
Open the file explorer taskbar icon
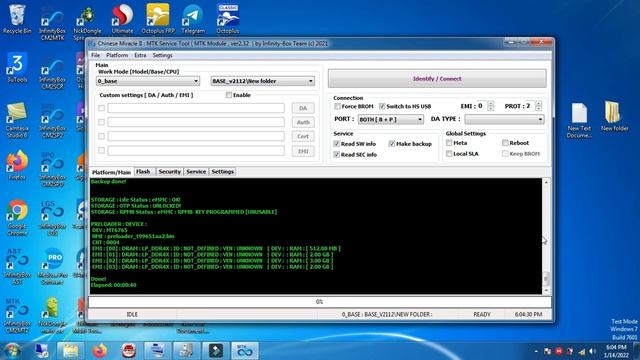(x=70, y=351)
